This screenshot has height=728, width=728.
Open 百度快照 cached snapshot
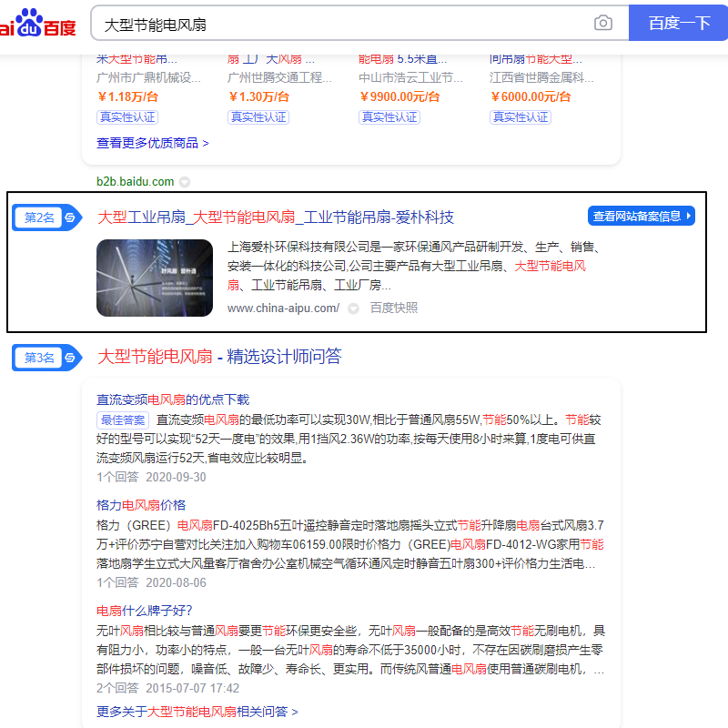(394, 308)
